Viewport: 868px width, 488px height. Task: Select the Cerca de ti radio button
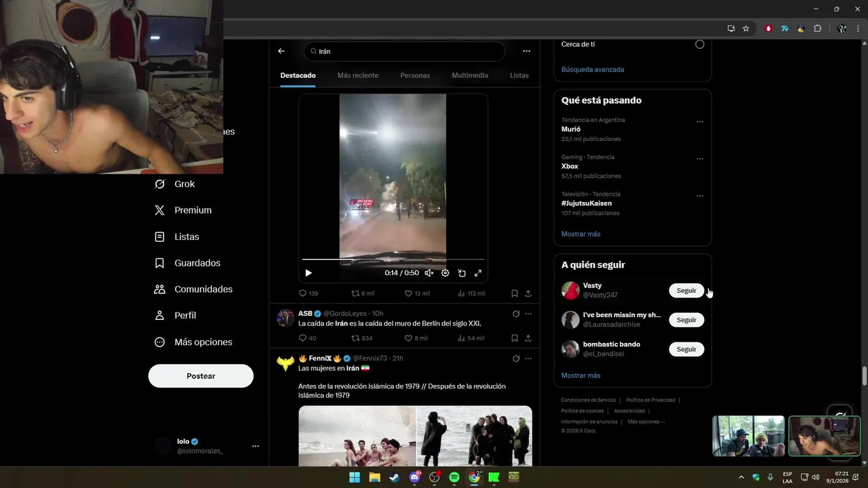(x=700, y=44)
